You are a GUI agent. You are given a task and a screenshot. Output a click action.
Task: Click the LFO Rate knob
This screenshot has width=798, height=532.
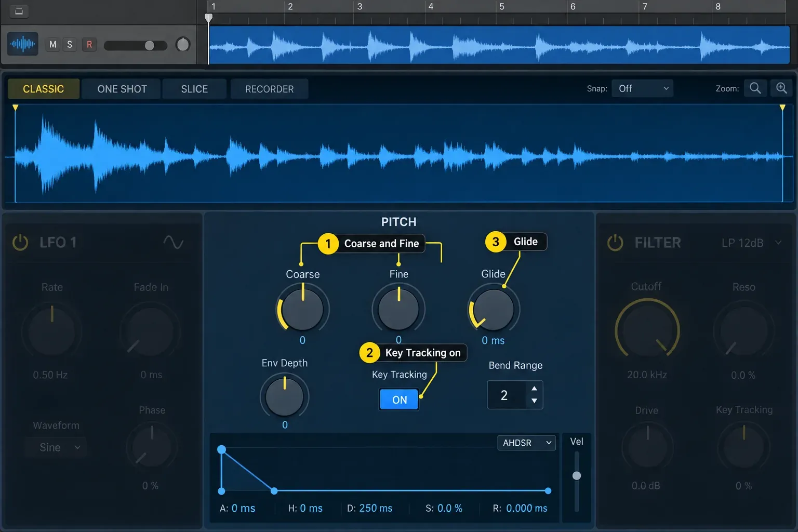coord(52,330)
